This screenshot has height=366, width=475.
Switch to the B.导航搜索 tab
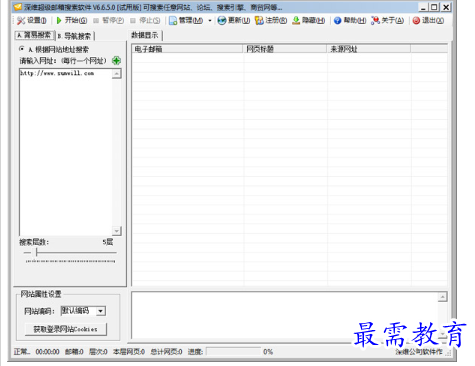click(x=74, y=36)
